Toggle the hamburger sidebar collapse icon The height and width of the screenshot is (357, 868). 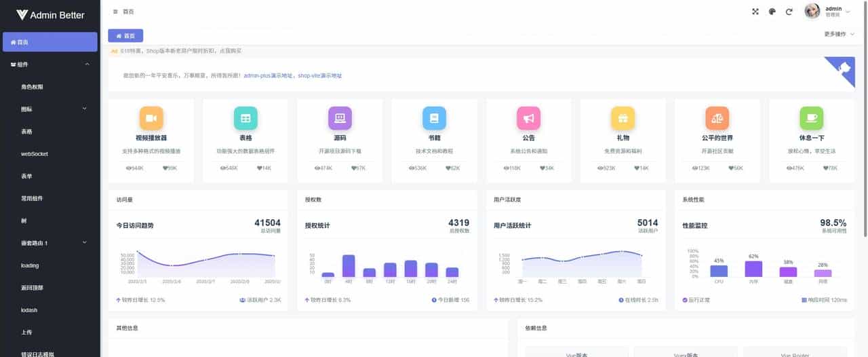115,12
